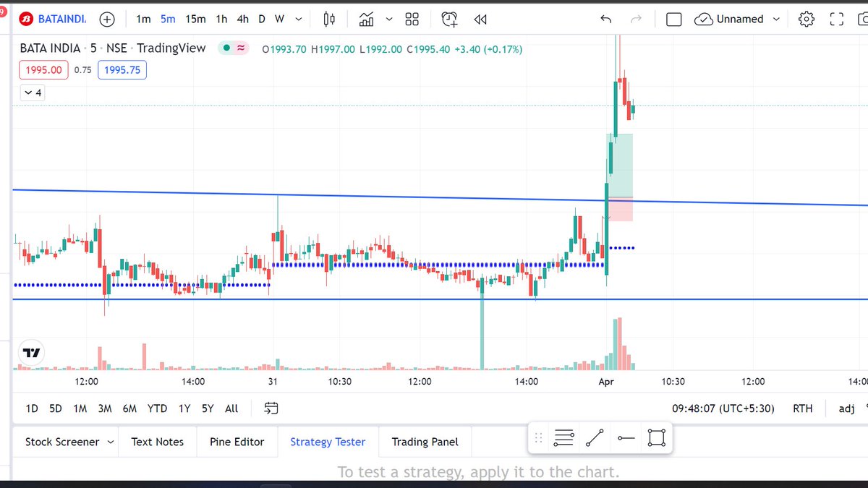Open Bar Replay with the rewind icon
The image size is (868, 488).
tap(480, 19)
